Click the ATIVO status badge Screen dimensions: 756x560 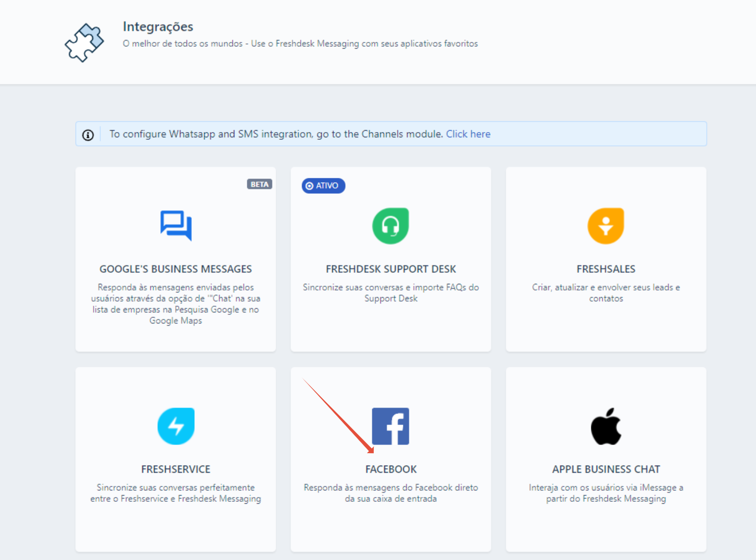pos(324,186)
